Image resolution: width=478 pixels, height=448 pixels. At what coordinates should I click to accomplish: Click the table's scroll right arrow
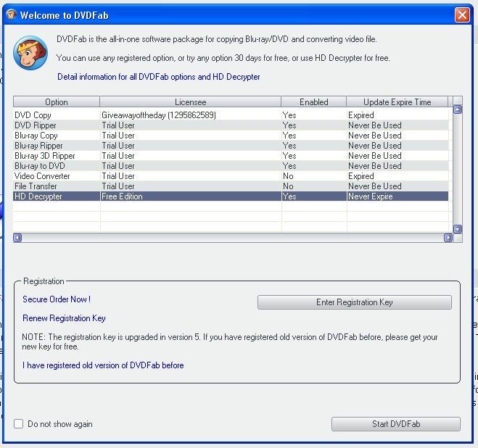point(448,238)
